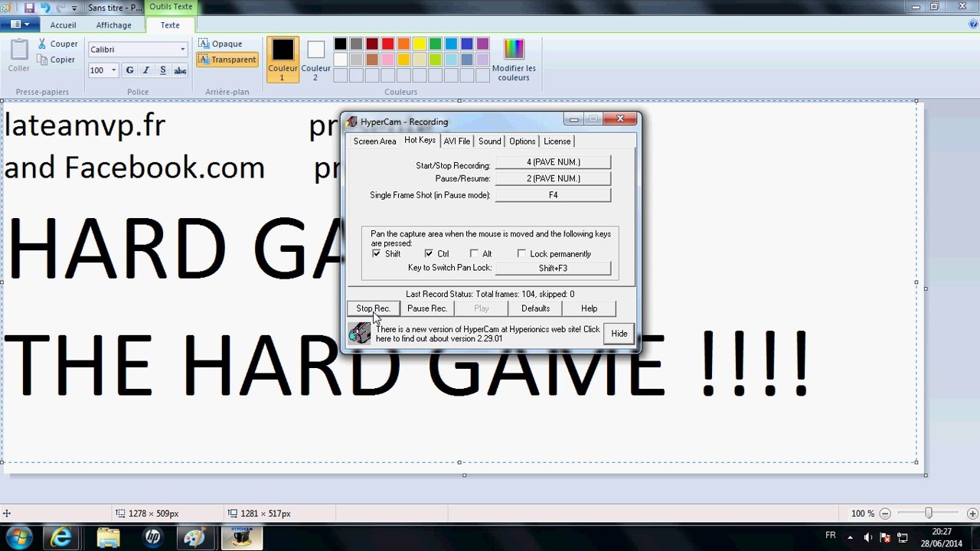980x551 pixels.
Task: Switch to Paint on the taskbar
Action: click(x=194, y=538)
